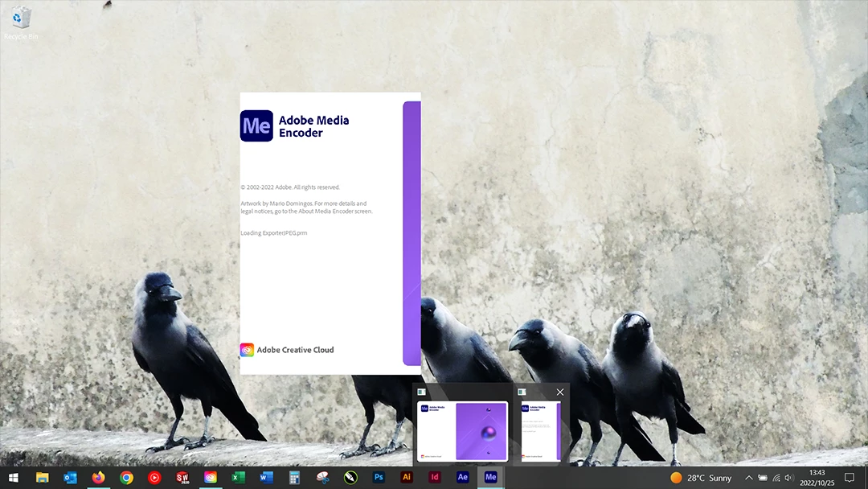
Task: Open the Calculator taskbar icon
Action: point(294,478)
